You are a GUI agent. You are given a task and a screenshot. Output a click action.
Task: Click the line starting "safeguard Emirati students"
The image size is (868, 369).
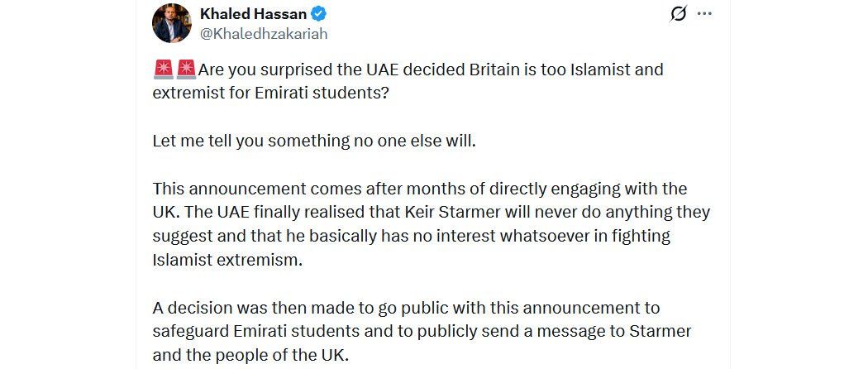422,332
